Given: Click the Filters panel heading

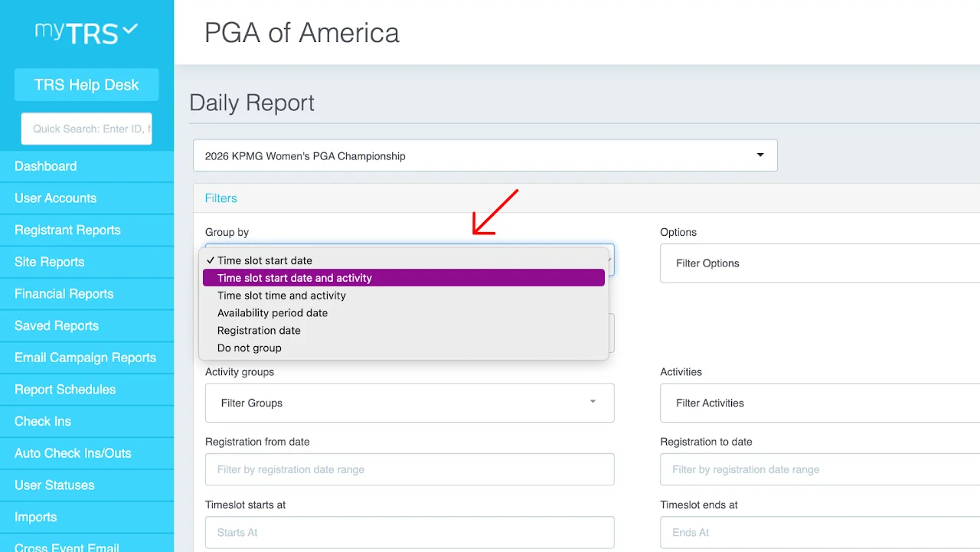Looking at the screenshot, I should [x=221, y=198].
